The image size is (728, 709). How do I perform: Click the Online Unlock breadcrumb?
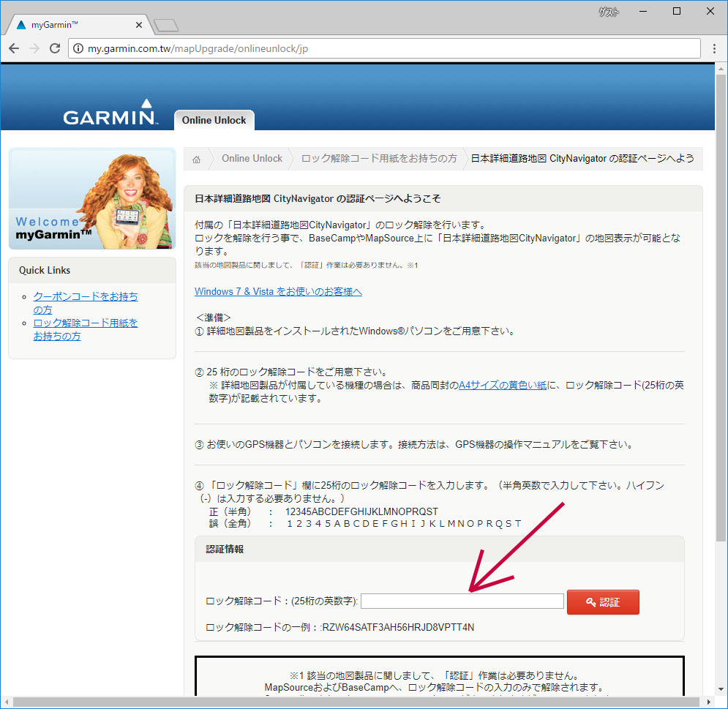click(252, 158)
